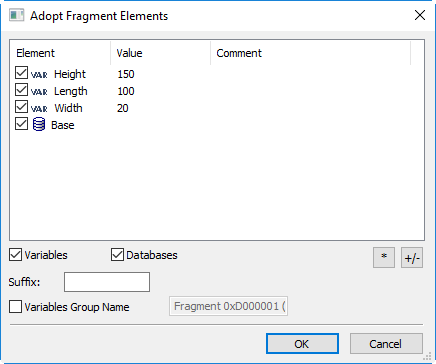Select the Length row label
This screenshot has height=364, width=436.
(71, 91)
